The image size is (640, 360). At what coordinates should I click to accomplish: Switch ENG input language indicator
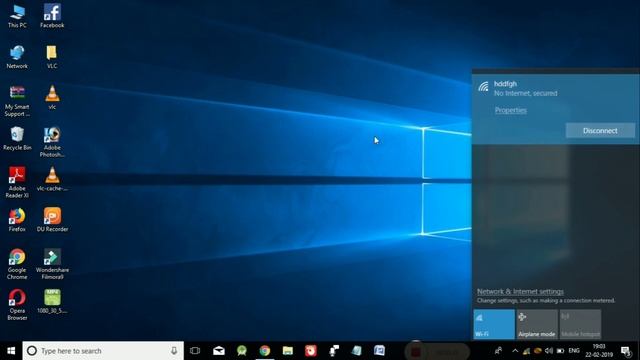574,351
